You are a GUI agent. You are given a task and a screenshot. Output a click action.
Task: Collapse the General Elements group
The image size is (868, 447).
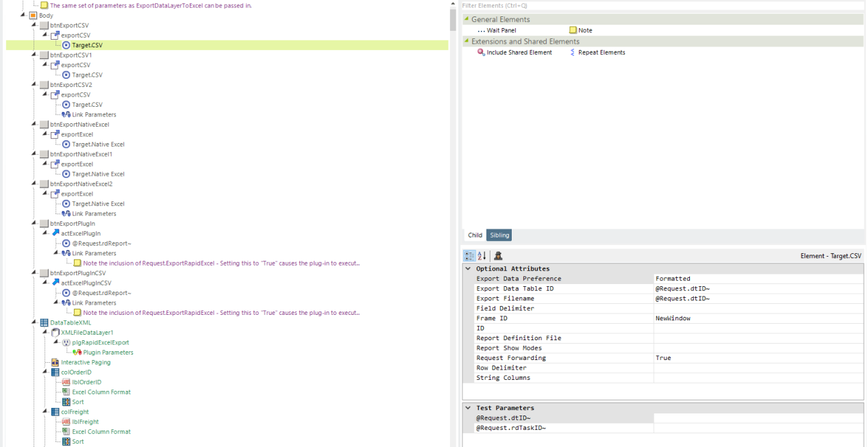pos(467,19)
